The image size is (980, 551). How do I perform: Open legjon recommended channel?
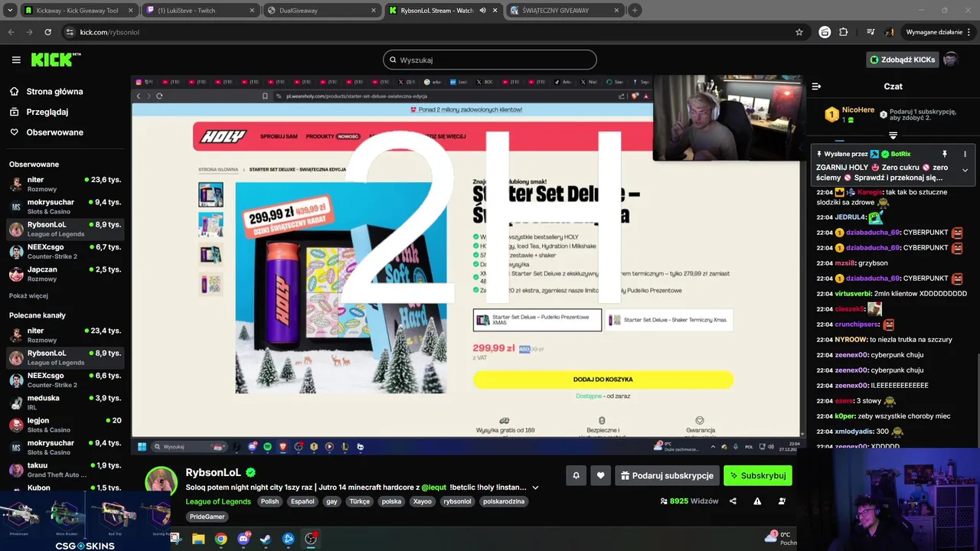point(65,425)
